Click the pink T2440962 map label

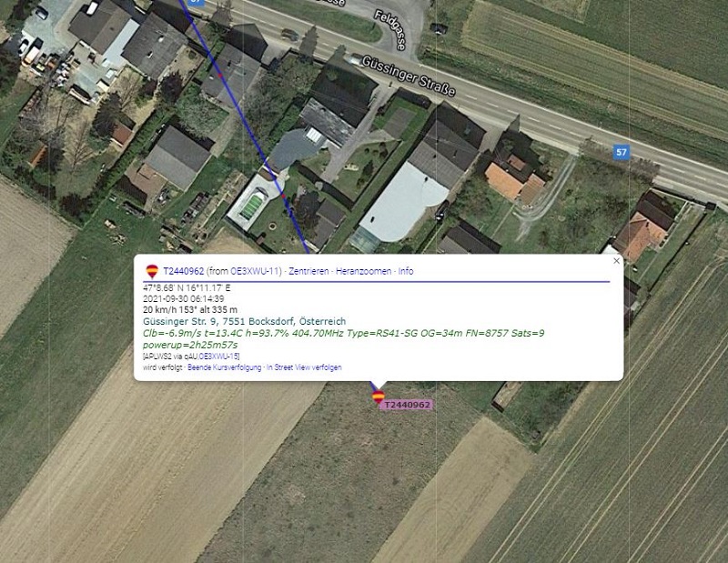click(x=407, y=405)
